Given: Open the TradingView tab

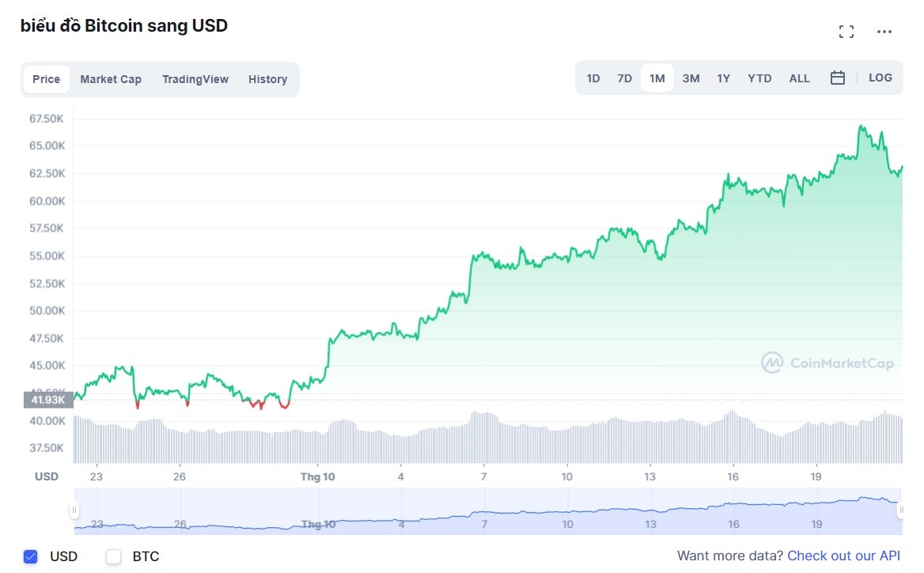Looking at the screenshot, I should [195, 79].
